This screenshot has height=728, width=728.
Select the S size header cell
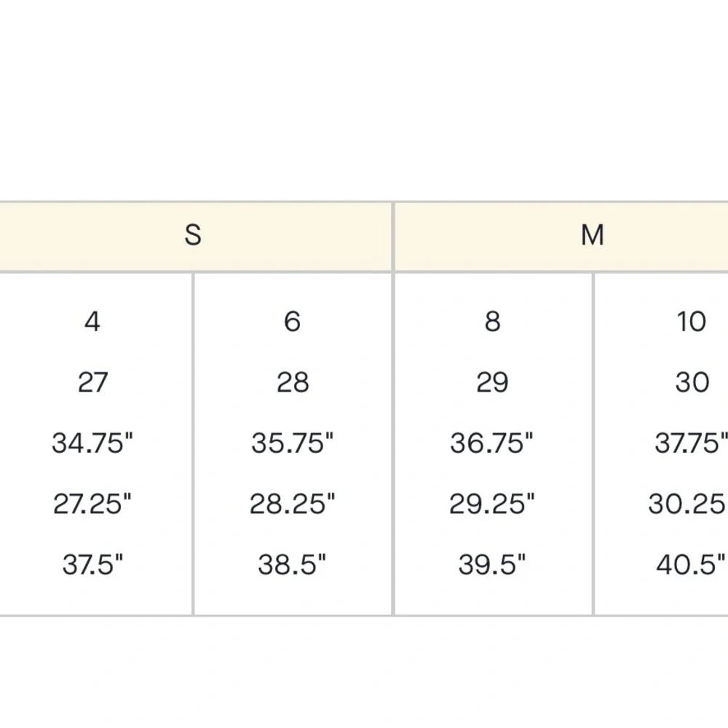point(195,237)
